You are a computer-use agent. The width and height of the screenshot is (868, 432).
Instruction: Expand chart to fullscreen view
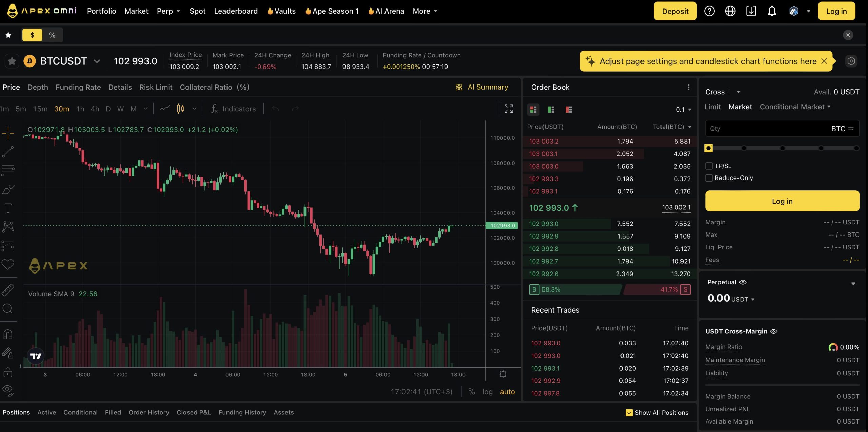[509, 109]
